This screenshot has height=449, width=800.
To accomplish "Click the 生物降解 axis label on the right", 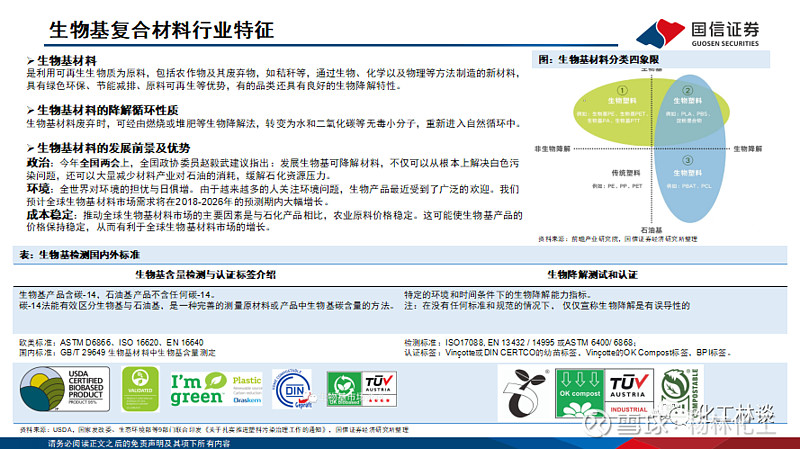I will (x=747, y=149).
